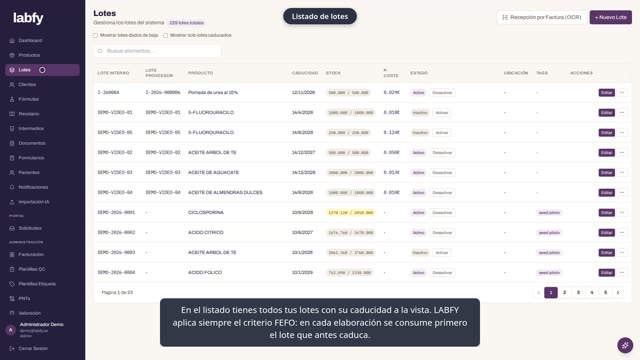Go to page 2
This screenshot has width=640, height=360.
point(564,293)
